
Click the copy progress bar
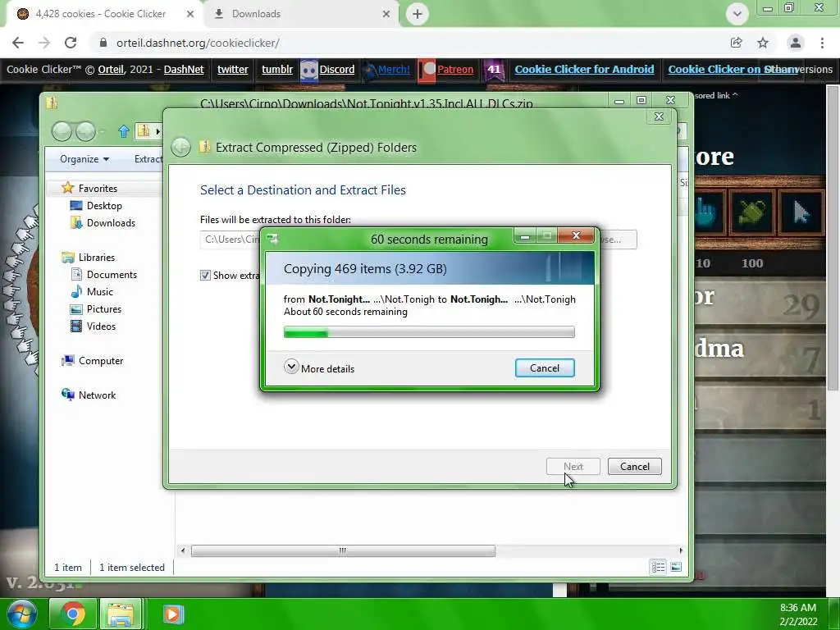click(429, 333)
